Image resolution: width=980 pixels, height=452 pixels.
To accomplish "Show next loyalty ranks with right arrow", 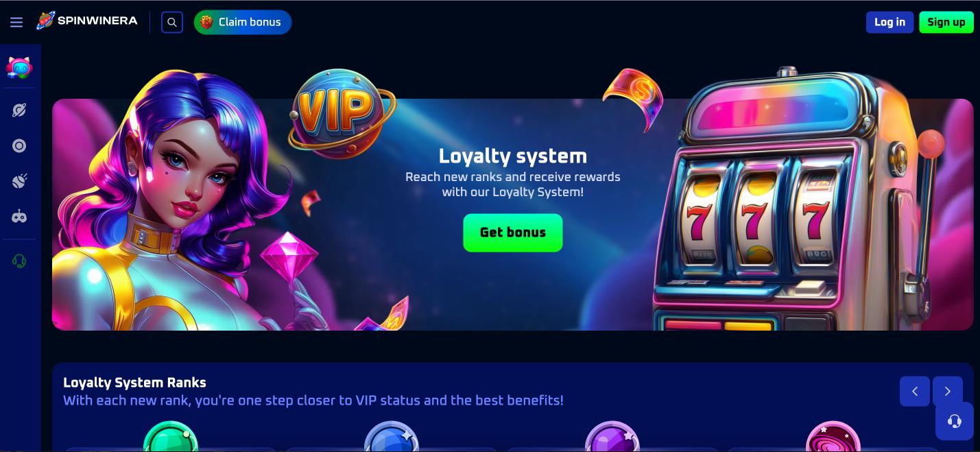I will [948, 391].
